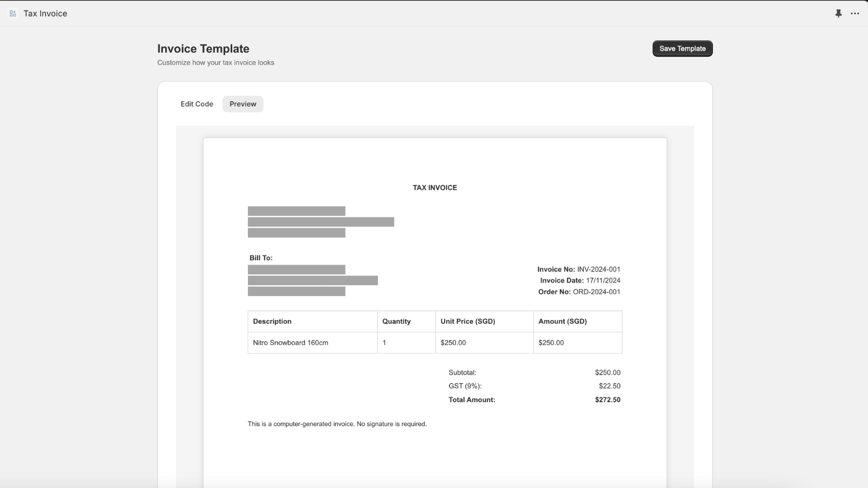Screen dimensions: 868x488
Task: Select the customer address placeholder under Bill To
Action: pyautogui.click(x=314, y=280)
